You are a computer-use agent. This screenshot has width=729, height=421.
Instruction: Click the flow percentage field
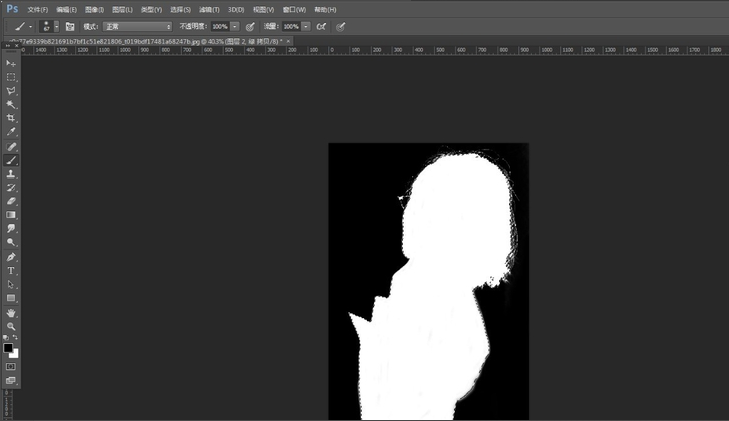tap(290, 27)
